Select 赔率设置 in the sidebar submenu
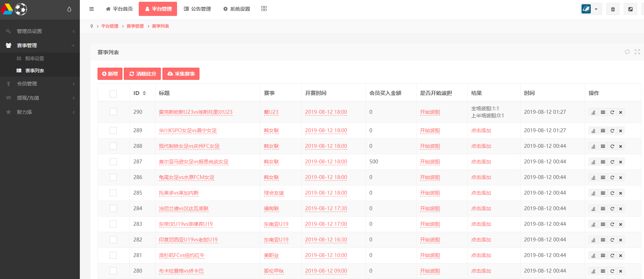The height and width of the screenshot is (279, 644). click(x=34, y=58)
